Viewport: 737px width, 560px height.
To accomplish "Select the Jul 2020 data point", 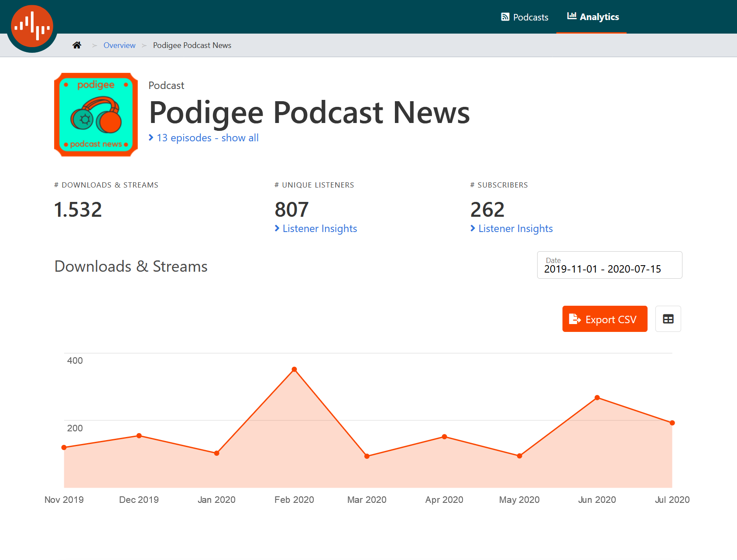I will coord(672,423).
